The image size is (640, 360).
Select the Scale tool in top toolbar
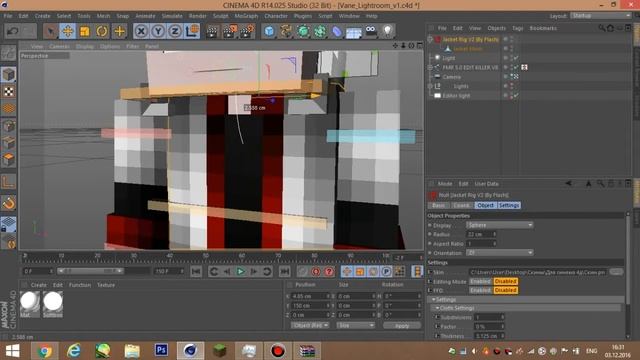85,31
